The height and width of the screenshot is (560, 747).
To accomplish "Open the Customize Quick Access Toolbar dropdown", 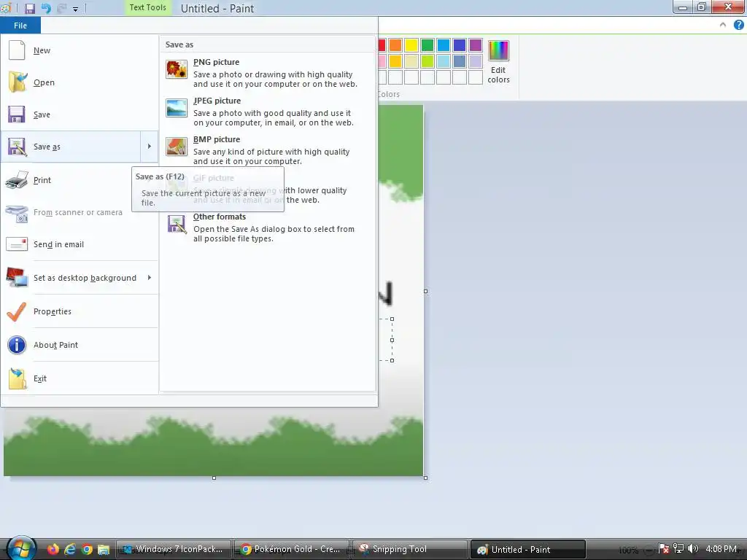I will (75, 9).
